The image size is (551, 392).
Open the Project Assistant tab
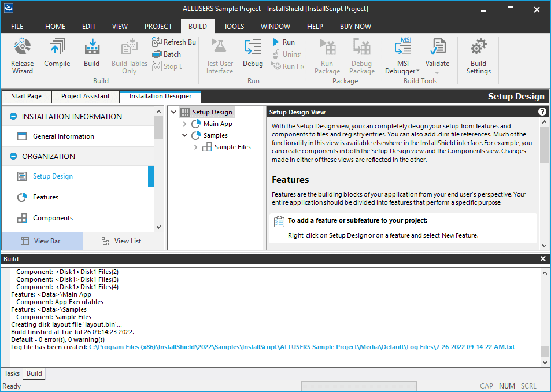(86, 96)
